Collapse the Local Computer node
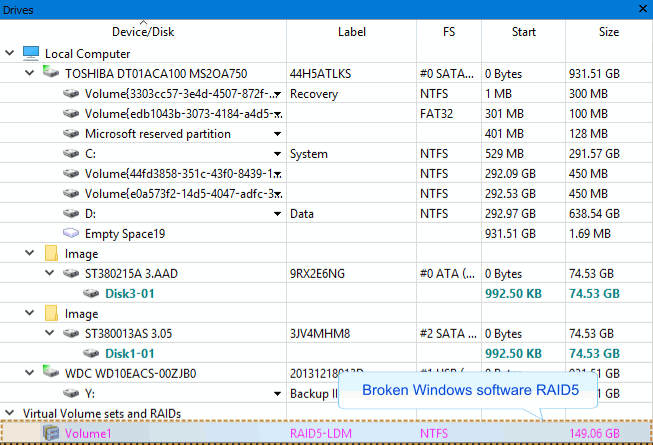This screenshot has width=653, height=445. pyautogui.click(x=10, y=53)
